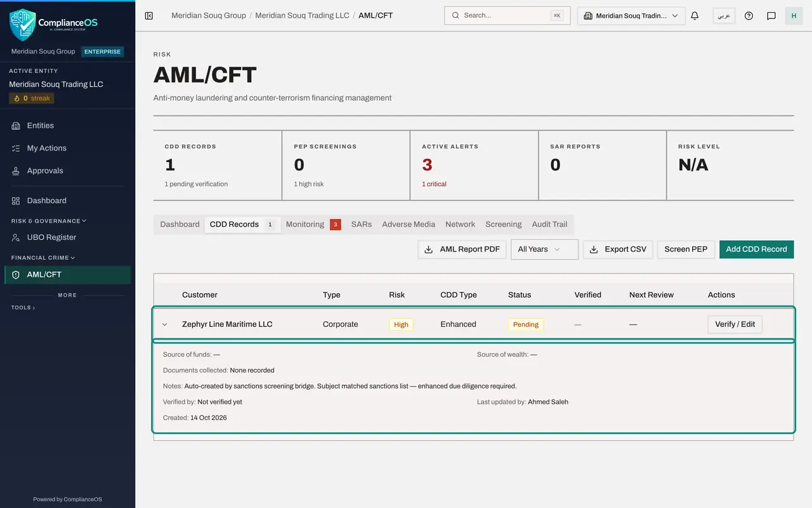Select the CDD Records tab
Viewport: 812px width, 508px height.
[242, 224]
